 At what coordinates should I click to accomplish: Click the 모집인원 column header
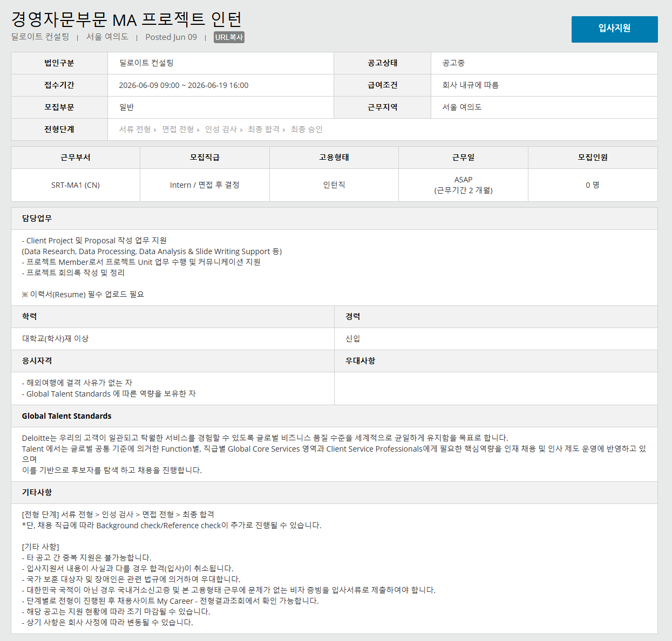(593, 158)
